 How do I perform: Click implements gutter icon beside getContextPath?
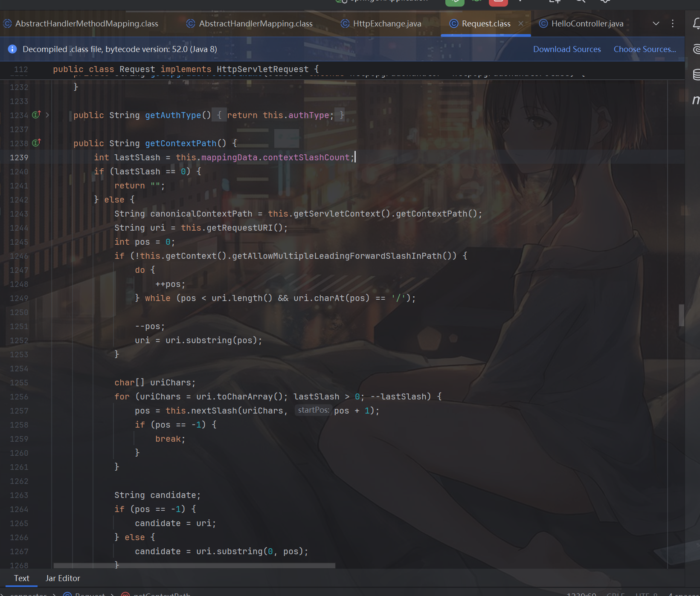pos(36,143)
